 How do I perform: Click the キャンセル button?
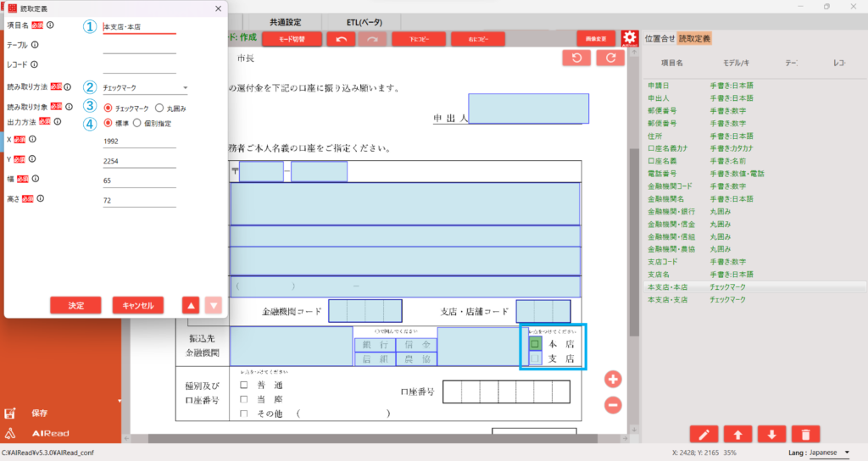[137, 305]
